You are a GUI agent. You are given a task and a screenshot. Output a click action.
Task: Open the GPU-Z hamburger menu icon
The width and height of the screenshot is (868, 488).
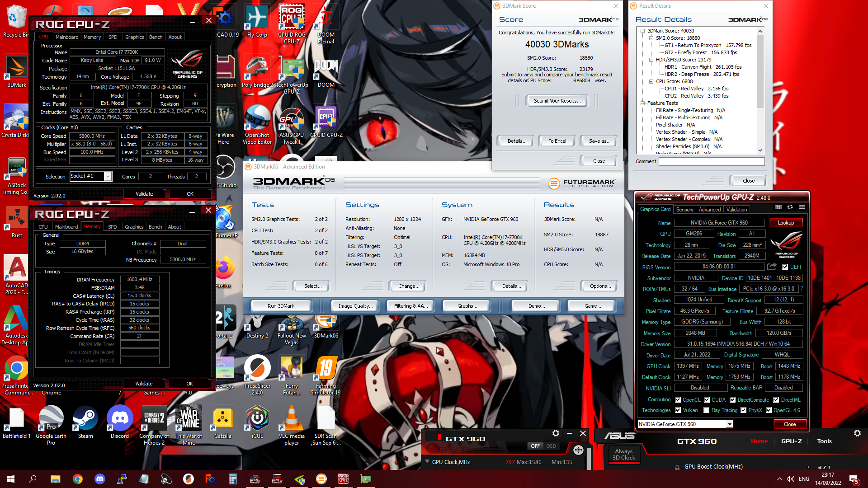[802, 207]
